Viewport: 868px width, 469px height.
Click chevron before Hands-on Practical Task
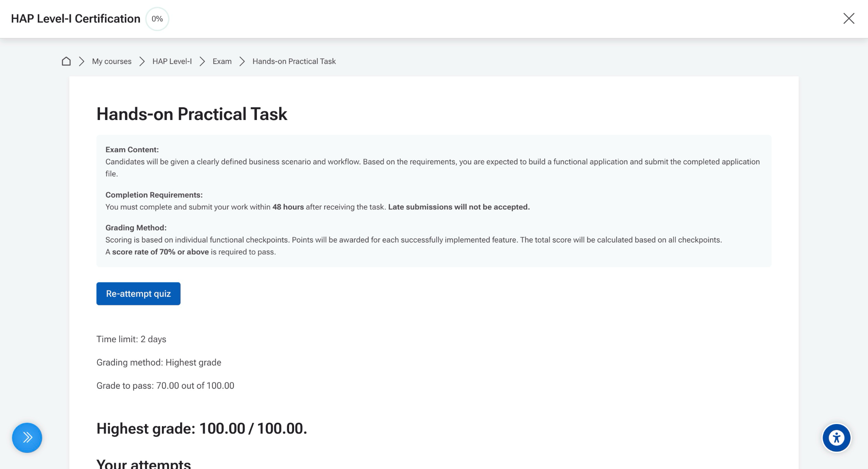(242, 61)
